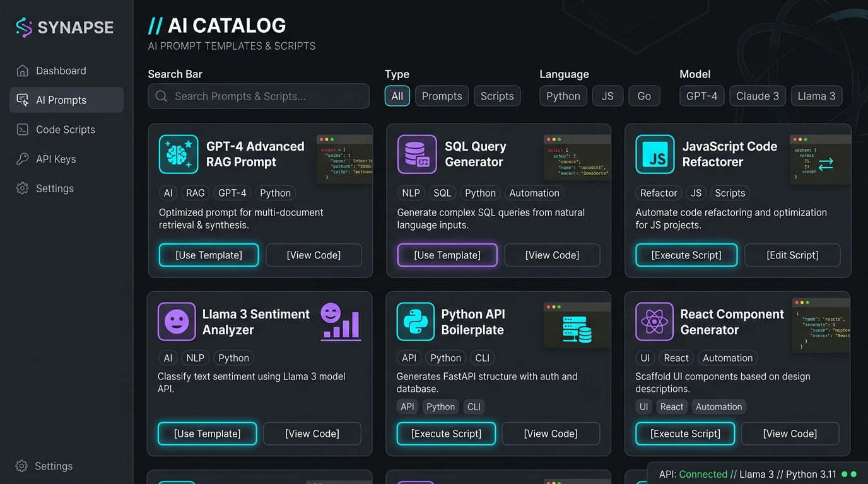Viewport: 868px width, 484px height.
Task: View Code for Llama 3 Sentiment Analyzer
Action: coord(312,434)
